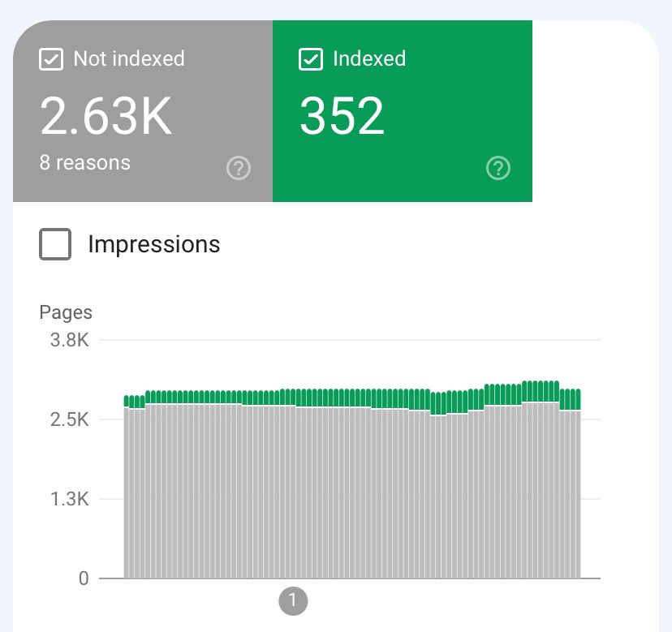Select the 2.63K not indexed count
Image resolution: width=672 pixels, height=632 pixels.
pyautogui.click(x=106, y=116)
